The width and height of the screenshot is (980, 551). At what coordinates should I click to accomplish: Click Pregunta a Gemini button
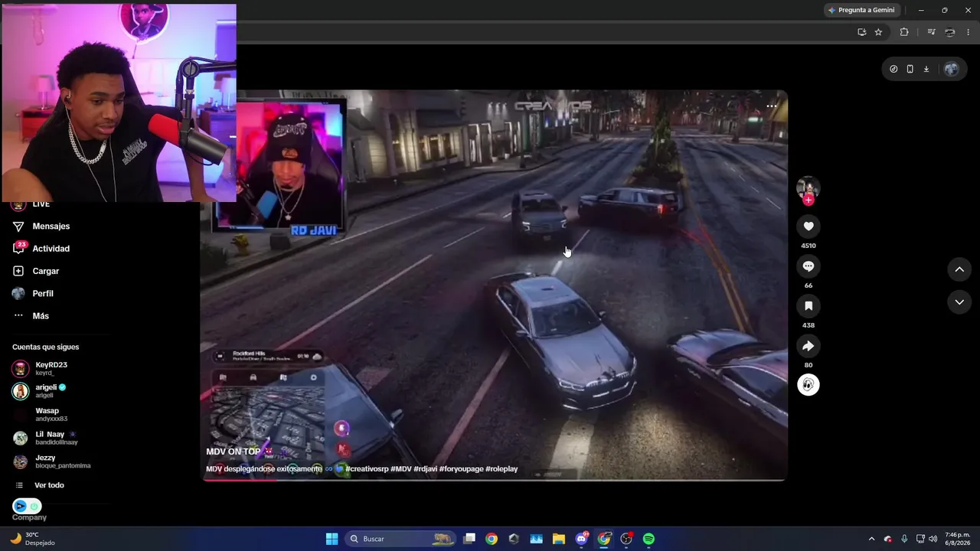(861, 10)
